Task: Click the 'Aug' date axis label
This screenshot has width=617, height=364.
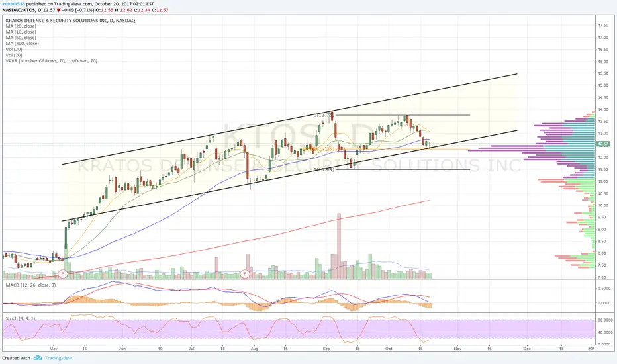Action: pos(254,349)
